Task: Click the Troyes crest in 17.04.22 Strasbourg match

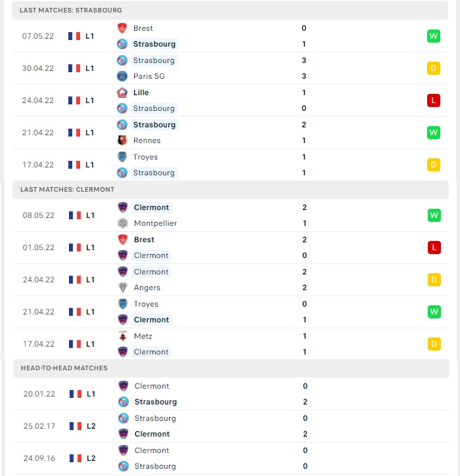Action: tap(122, 157)
